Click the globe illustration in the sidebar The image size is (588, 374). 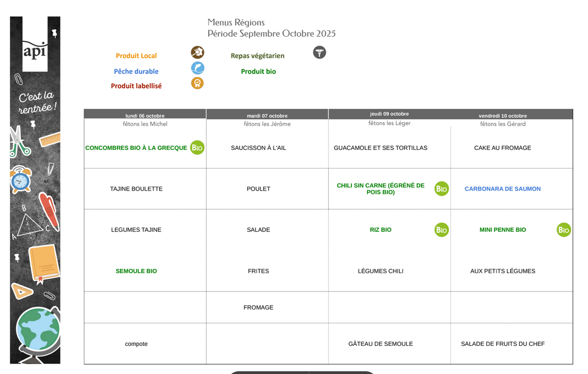click(37, 333)
